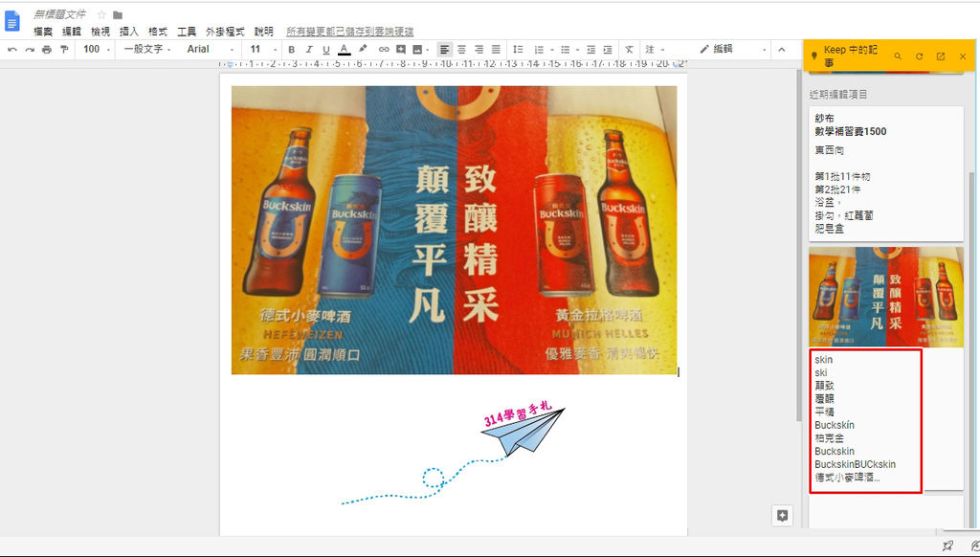The height and width of the screenshot is (557, 980).
Task: Expand the numbered list style arrow
Action: pyautogui.click(x=552, y=50)
